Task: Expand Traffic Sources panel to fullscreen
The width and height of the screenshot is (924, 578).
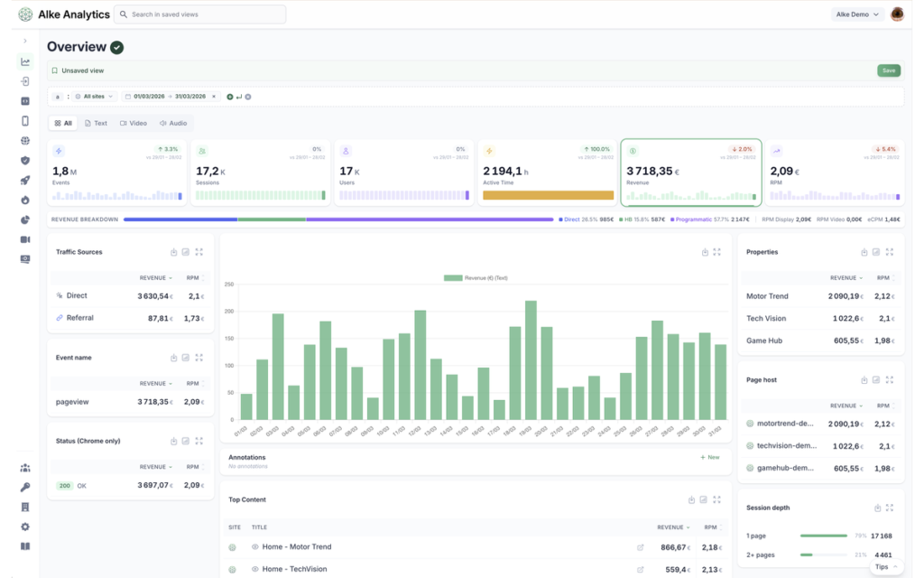Action: tap(199, 252)
